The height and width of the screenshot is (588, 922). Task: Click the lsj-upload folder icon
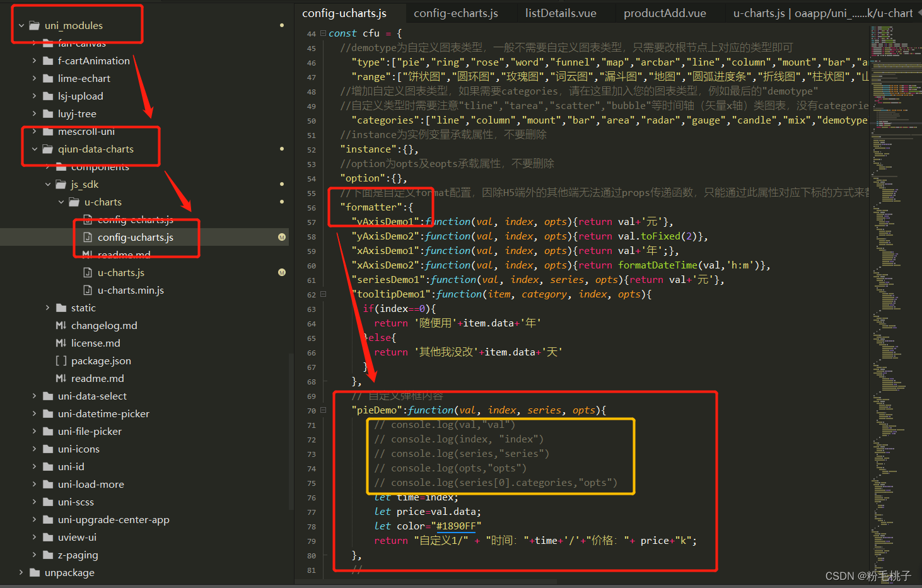[x=48, y=96]
